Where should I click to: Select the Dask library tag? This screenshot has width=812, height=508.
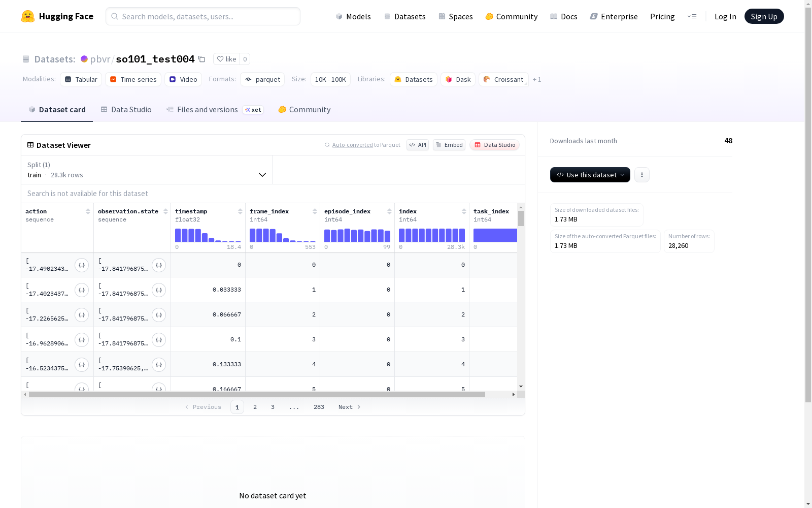tap(458, 79)
